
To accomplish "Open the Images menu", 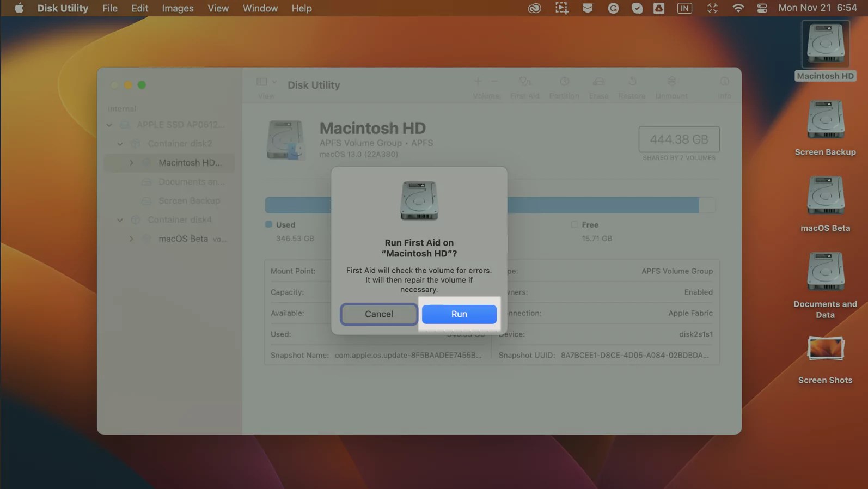I will (x=178, y=8).
